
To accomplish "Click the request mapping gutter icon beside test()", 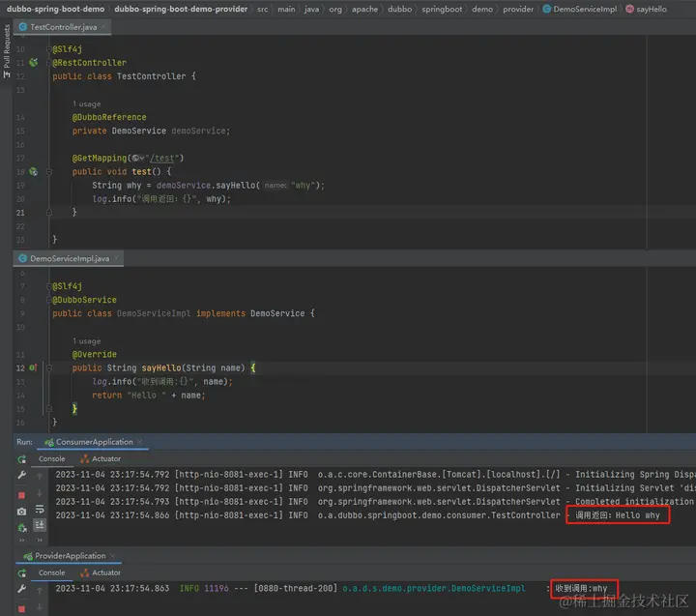I will point(33,172).
